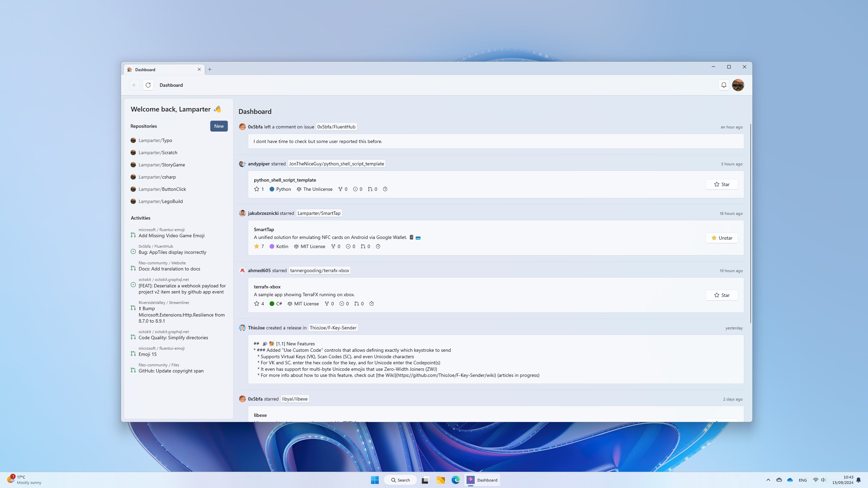Open notifications bell icon
The image size is (868, 488).
[724, 85]
